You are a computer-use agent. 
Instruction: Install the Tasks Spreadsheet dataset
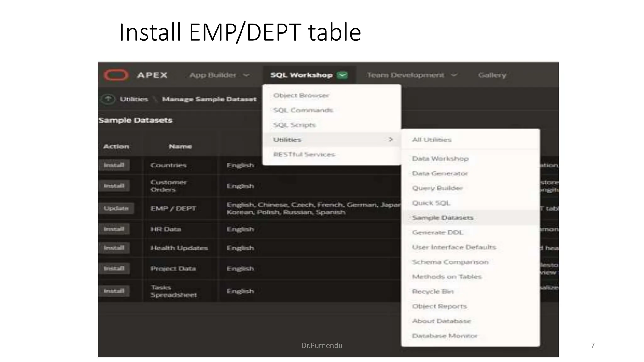[114, 291]
